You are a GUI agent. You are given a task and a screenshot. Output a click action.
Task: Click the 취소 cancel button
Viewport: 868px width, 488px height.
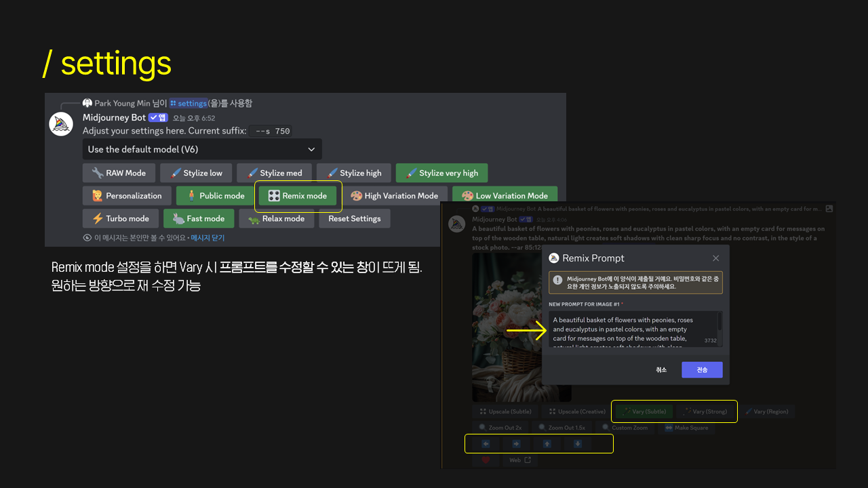click(661, 369)
